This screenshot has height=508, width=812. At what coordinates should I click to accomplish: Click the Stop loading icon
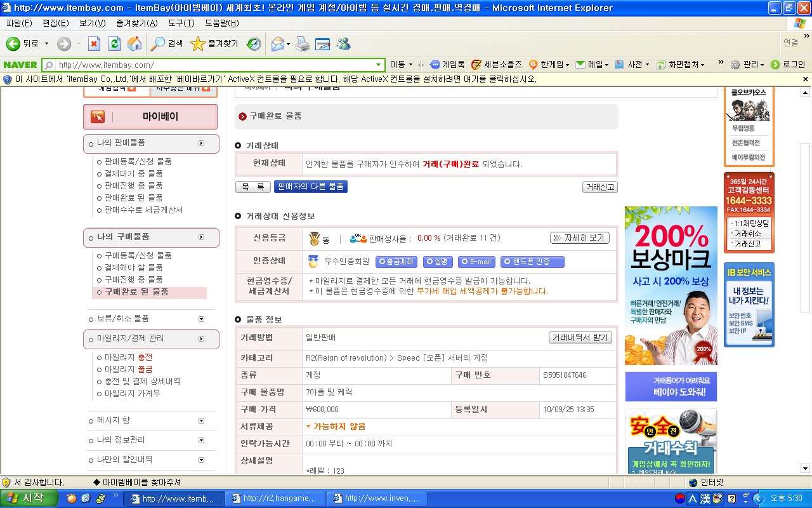pos(94,44)
